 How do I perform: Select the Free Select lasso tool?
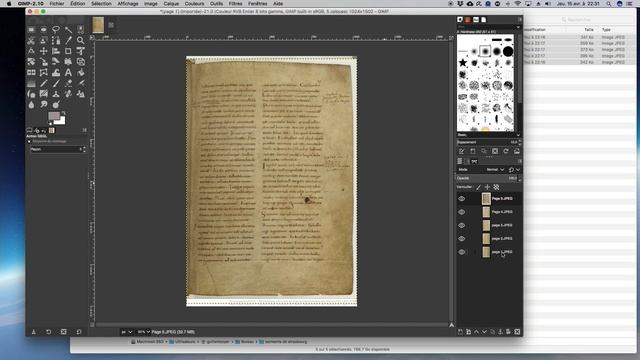click(x=56, y=30)
